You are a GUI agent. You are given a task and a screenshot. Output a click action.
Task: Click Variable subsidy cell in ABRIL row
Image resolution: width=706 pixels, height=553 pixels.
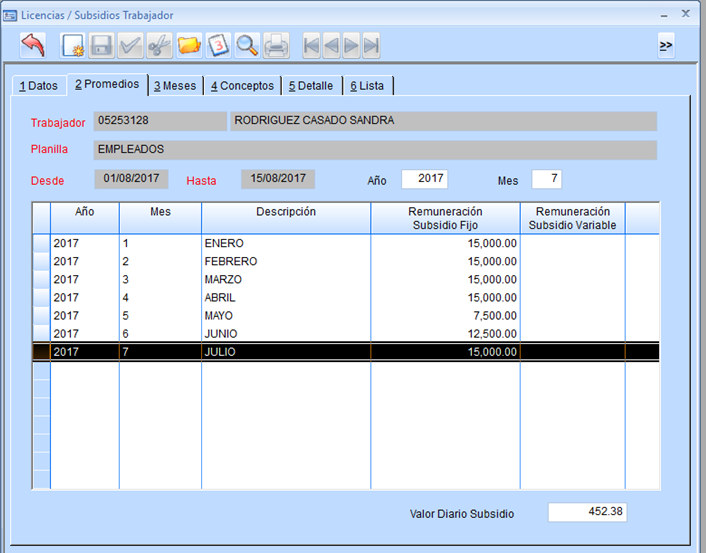pos(572,298)
